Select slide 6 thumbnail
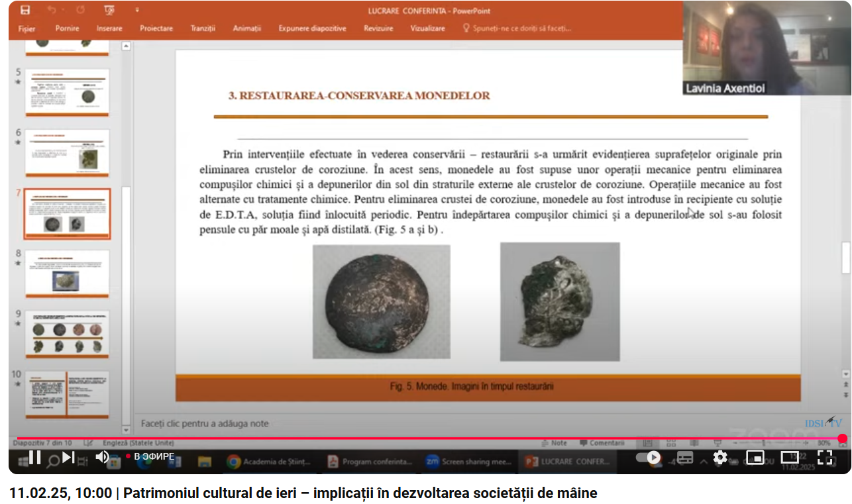 [x=67, y=153]
